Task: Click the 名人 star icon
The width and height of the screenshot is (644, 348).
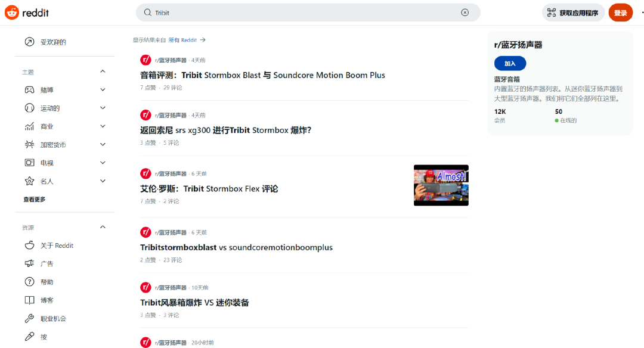Action: (30, 181)
